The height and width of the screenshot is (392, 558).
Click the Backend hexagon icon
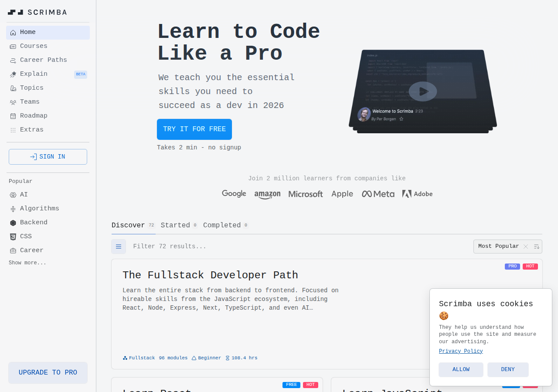pyautogui.click(x=13, y=223)
